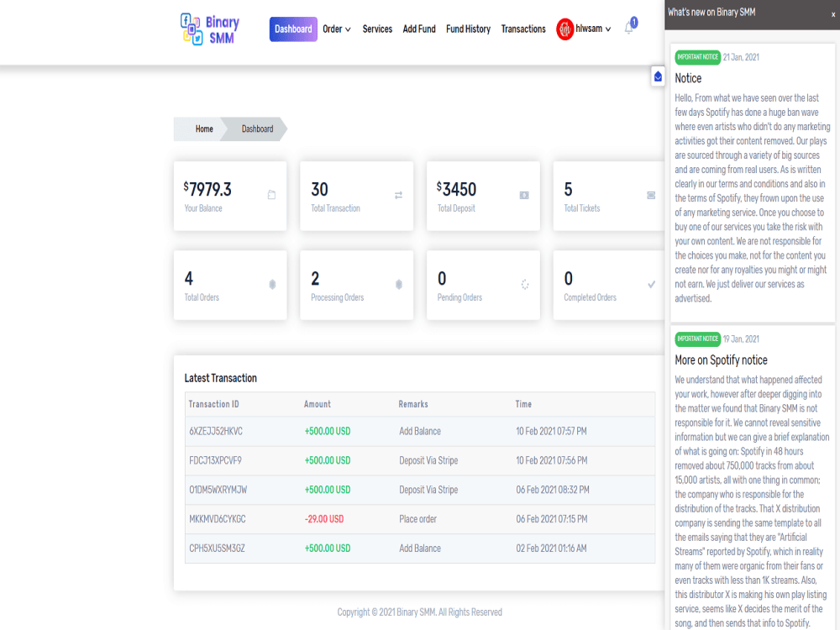Select transaction ID 6XZEJJ52HKVC

[216, 431]
